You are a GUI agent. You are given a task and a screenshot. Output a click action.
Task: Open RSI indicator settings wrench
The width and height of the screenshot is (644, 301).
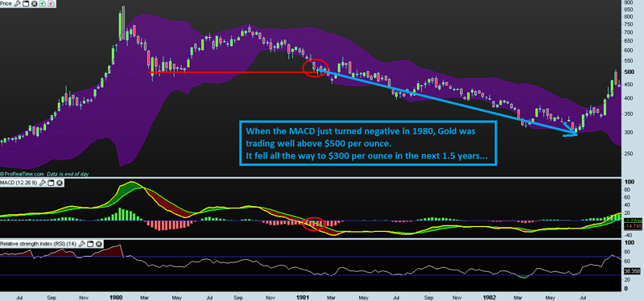[x=81, y=244]
